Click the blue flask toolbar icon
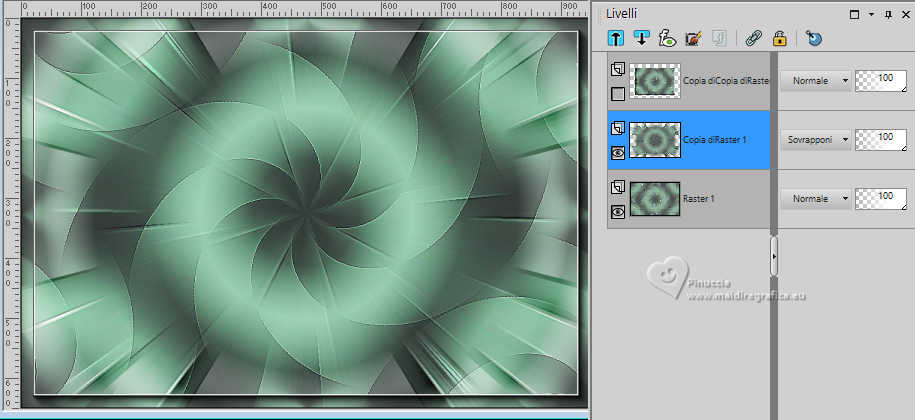Screen dimensions: 915x420 [813, 38]
